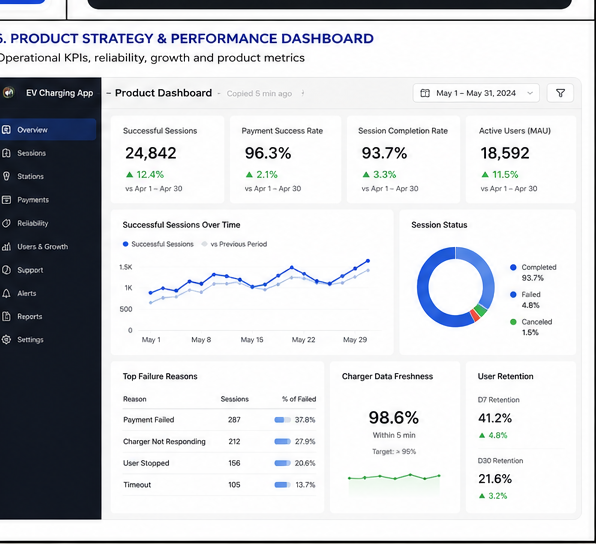Click the Reason column header
The height and width of the screenshot is (544, 596).
pos(135,399)
